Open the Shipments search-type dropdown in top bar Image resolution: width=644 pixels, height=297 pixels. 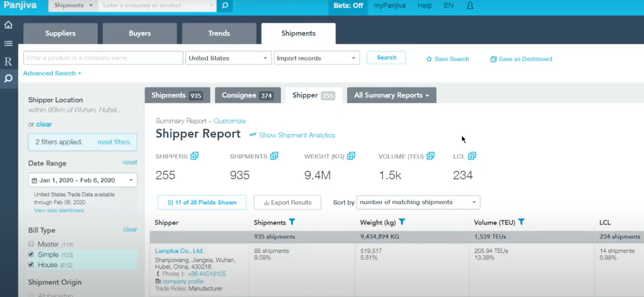pyautogui.click(x=73, y=6)
